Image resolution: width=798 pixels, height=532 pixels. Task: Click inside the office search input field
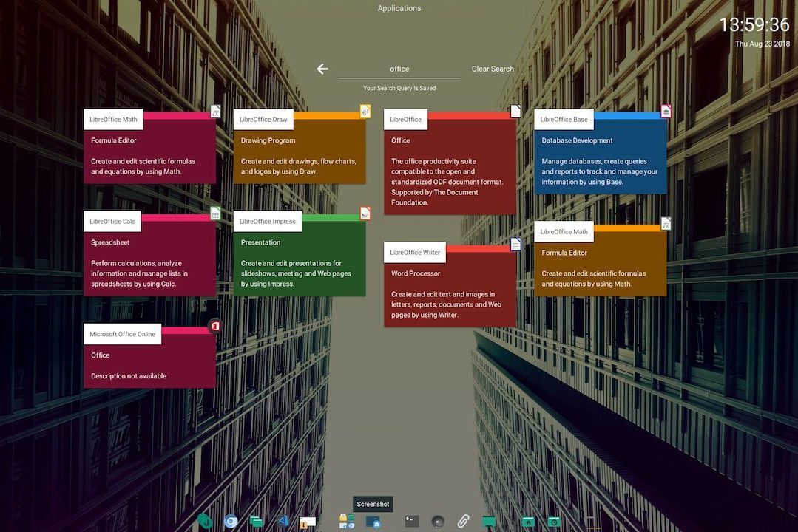pyautogui.click(x=399, y=68)
